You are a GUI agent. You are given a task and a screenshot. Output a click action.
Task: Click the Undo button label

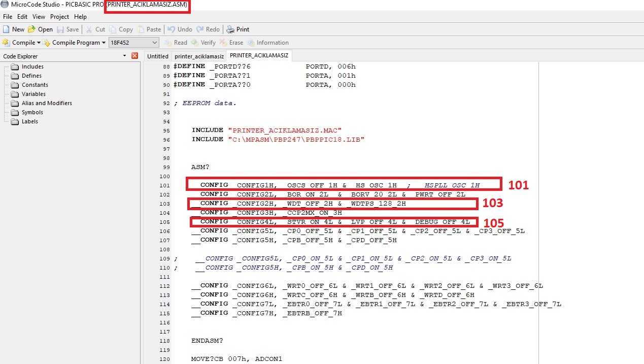point(185,29)
